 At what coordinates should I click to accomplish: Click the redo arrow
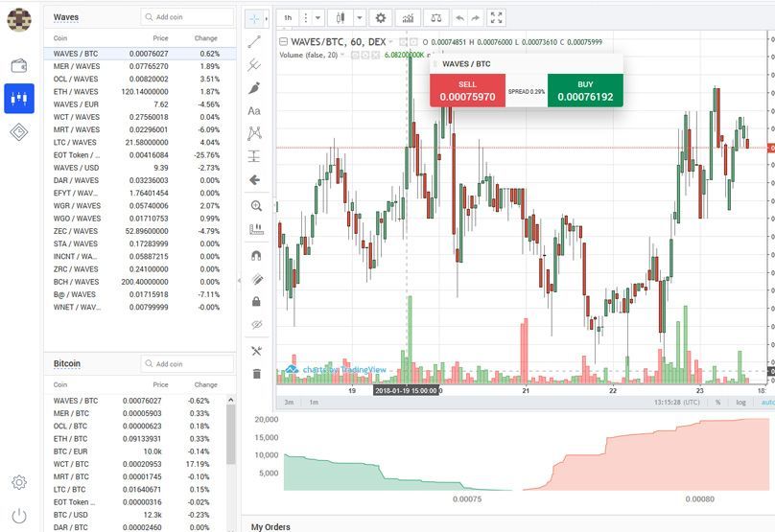tap(475, 18)
